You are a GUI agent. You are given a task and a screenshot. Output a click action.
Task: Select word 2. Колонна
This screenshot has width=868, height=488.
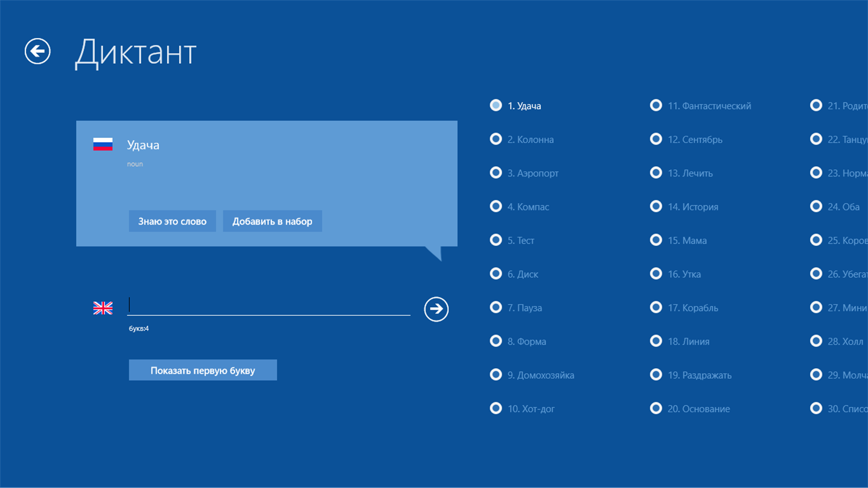coord(522,139)
